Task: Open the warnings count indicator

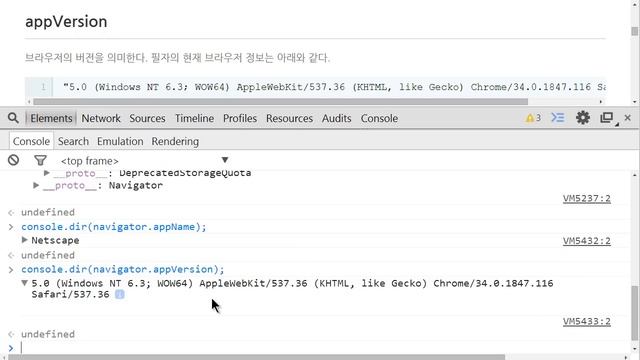Action: pos(533,118)
